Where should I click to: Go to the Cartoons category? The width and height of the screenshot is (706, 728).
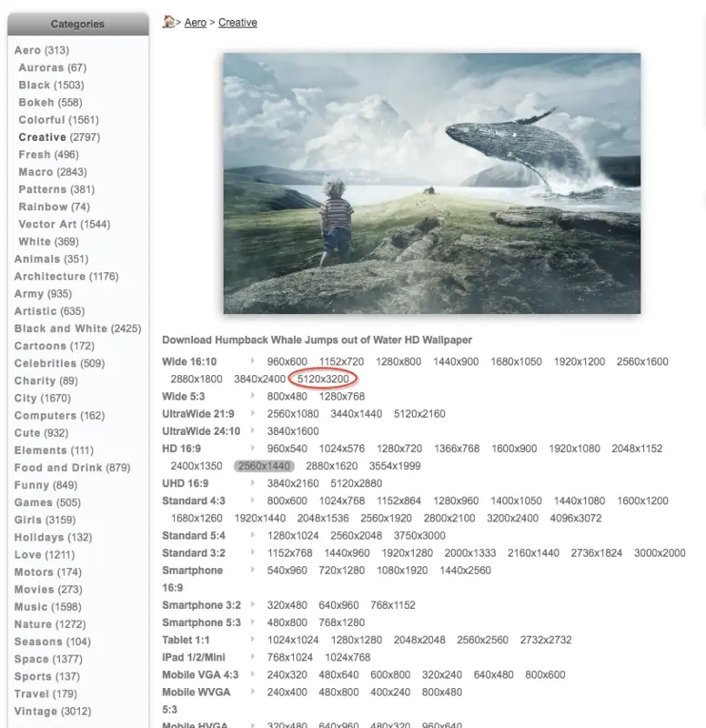click(54, 346)
